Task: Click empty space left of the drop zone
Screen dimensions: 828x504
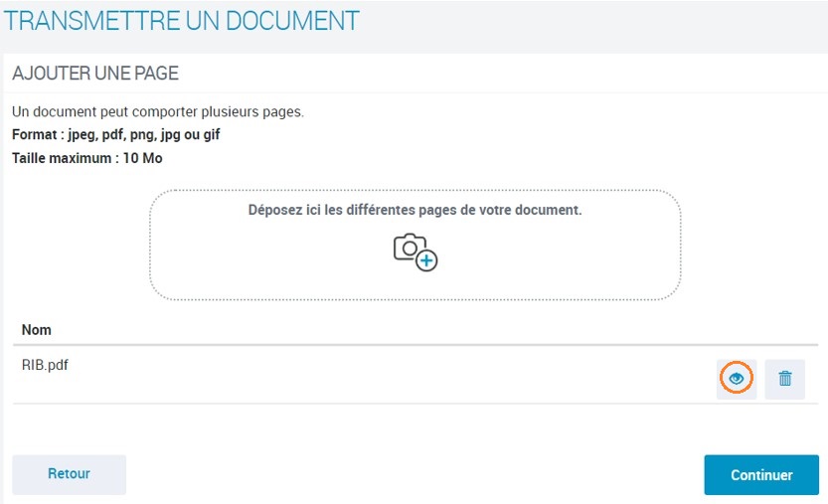Action: click(75, 249)
